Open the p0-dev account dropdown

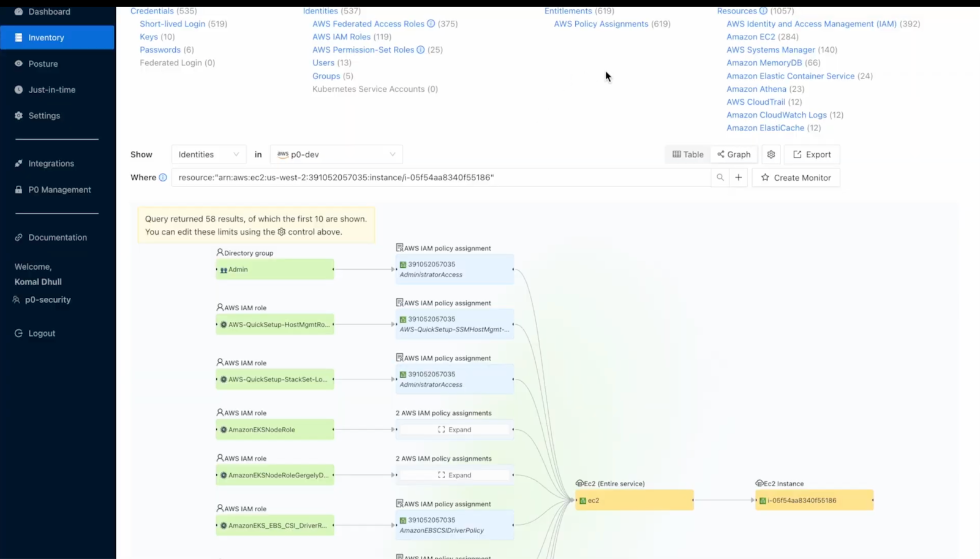336,154
